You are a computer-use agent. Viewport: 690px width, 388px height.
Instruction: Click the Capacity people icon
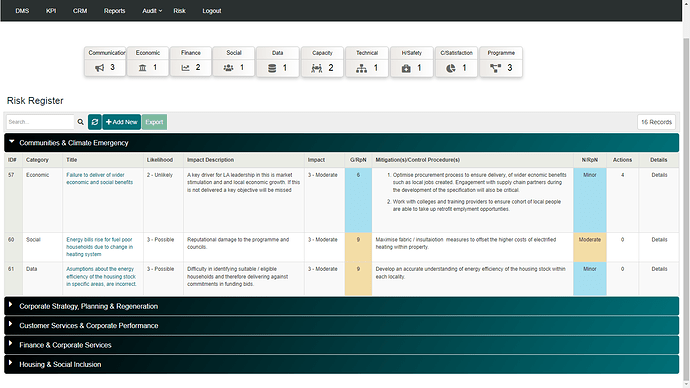(317, 68)
